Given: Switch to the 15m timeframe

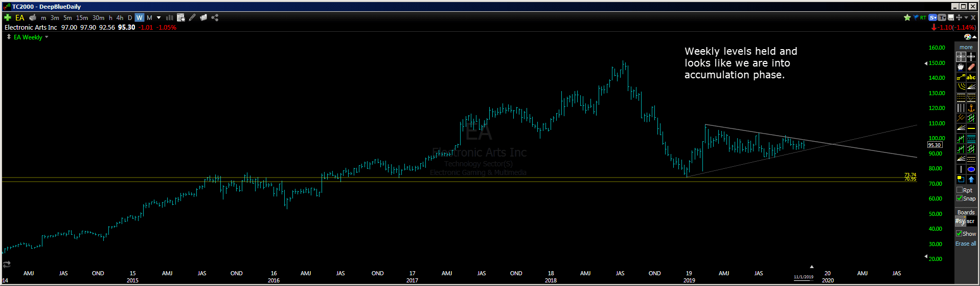Looking at the screenshot, I should tap(82, 18).
